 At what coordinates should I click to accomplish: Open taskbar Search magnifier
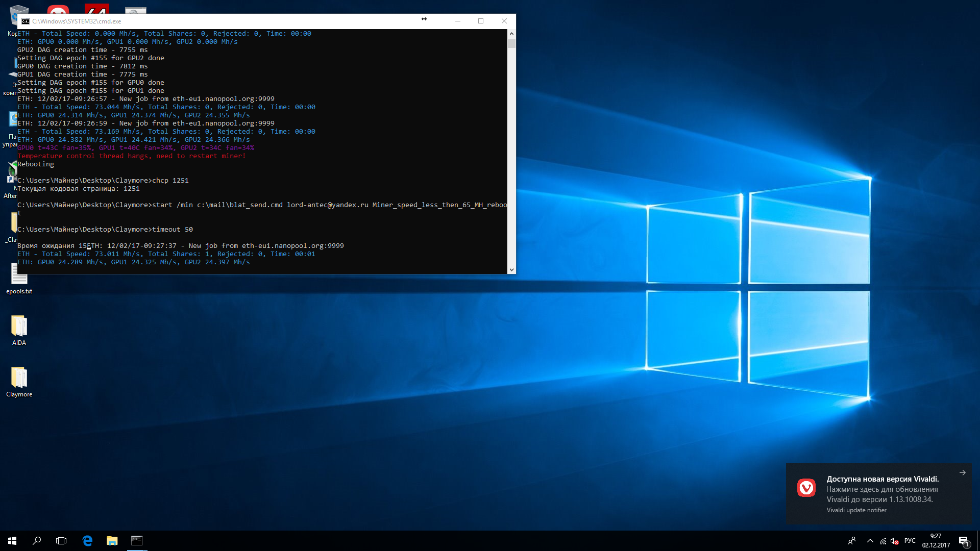tap(37, 541)
